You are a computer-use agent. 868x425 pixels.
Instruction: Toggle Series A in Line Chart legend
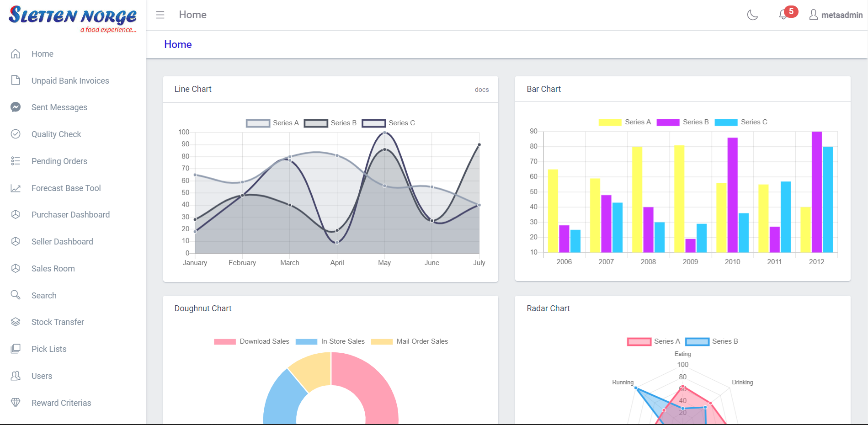coord(272,123)
